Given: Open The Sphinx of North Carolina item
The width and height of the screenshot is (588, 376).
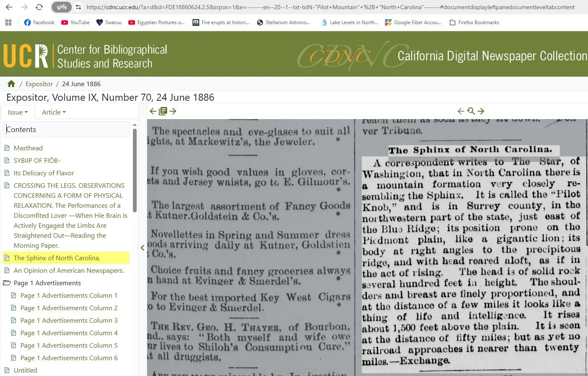Looking at the screenshot, I should tap(57, 258).
